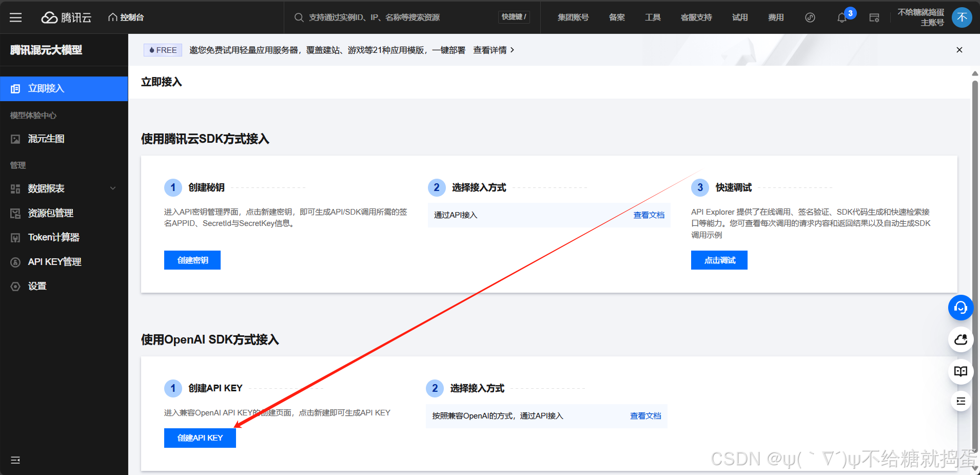The height and width of the screenshot is (475, 980).
Task: Open 查看详情 in promo banner
Action: [494, 50]
